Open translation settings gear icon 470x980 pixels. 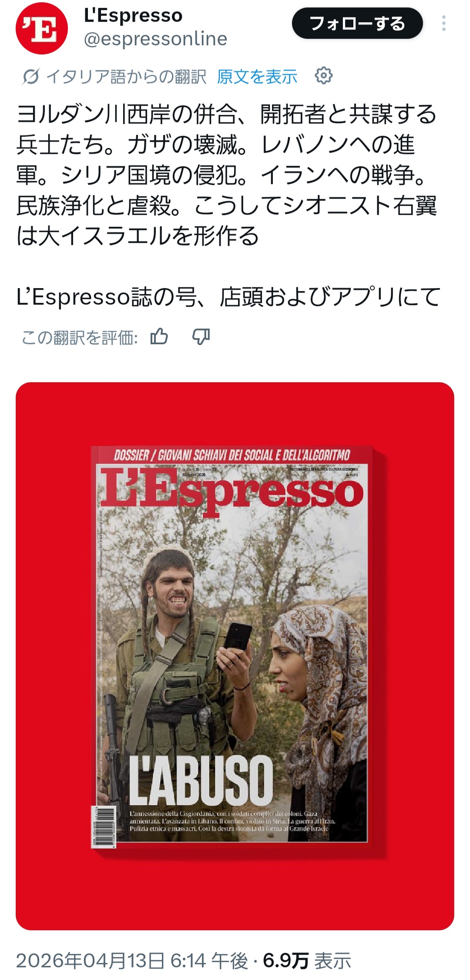[x=324, y=76]
